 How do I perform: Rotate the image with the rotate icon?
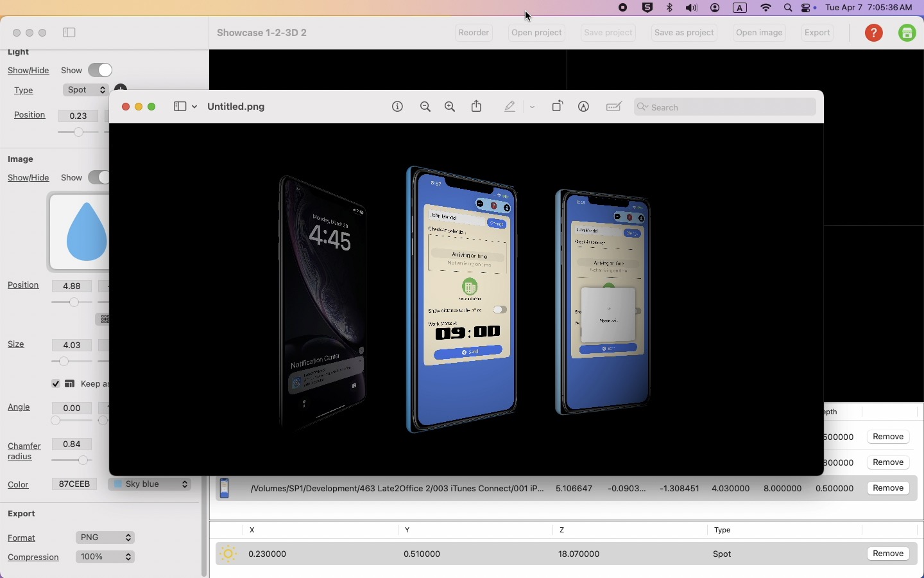(x=558, y=107)
